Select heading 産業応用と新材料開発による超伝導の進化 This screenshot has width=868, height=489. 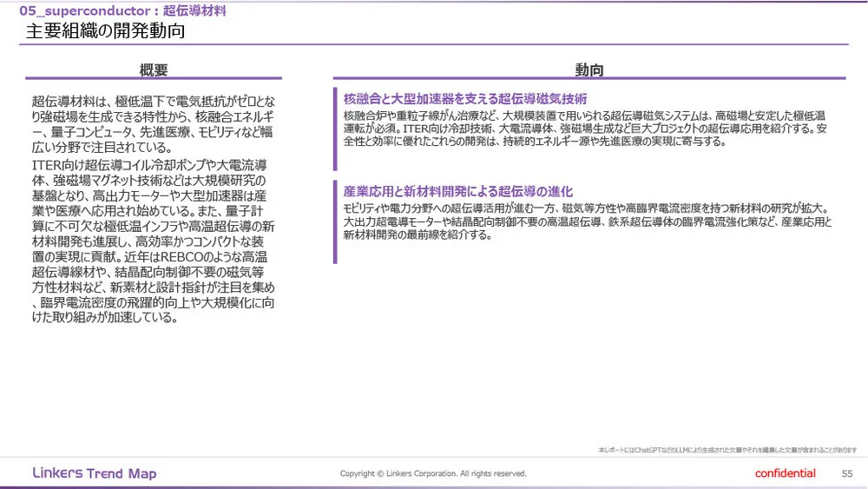tap(457, 192)
